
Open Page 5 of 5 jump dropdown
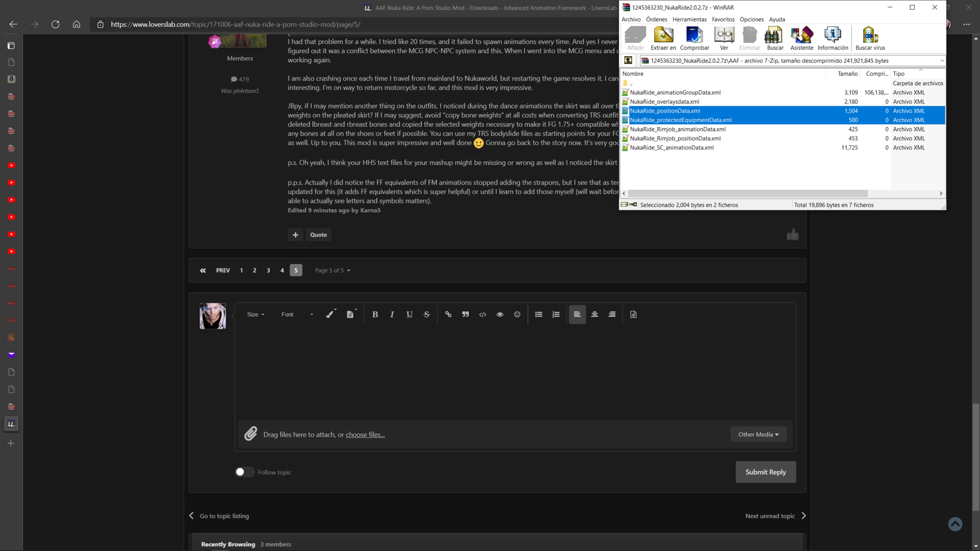click(x=333, y=270)
